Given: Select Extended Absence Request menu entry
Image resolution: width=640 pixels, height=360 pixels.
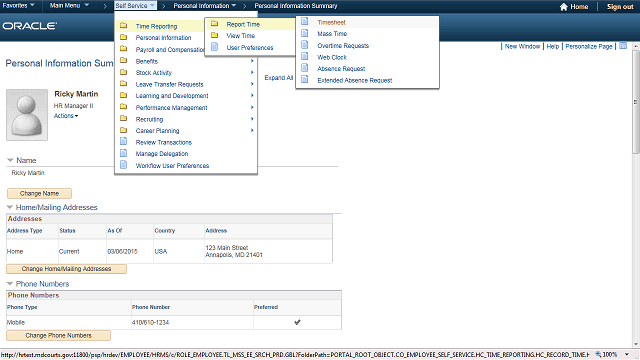Looking at the screenshot, I should (x=355, y=81).
